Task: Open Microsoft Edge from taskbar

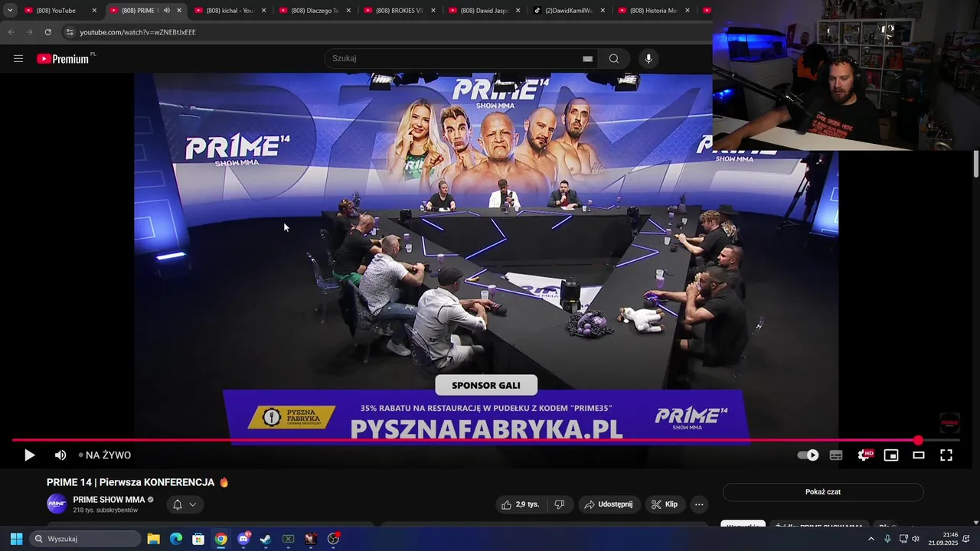Action: 176,539
